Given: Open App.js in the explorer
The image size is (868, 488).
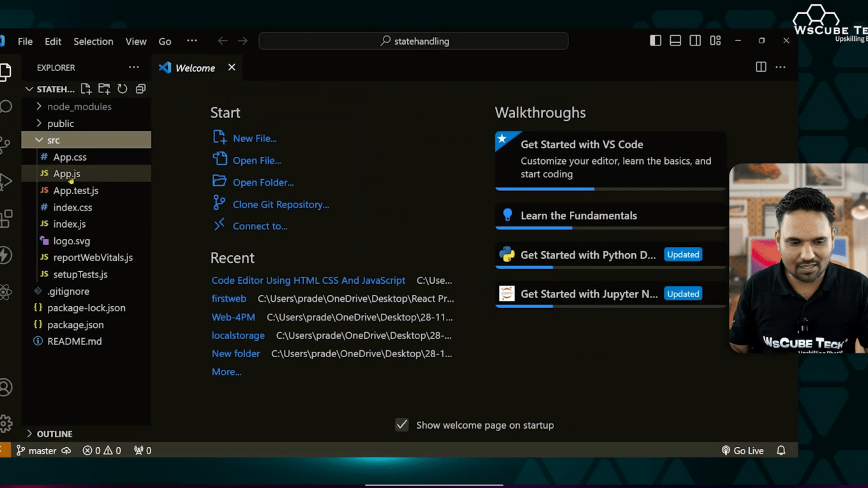Looking at the screenshot, I should pos(86,174).
